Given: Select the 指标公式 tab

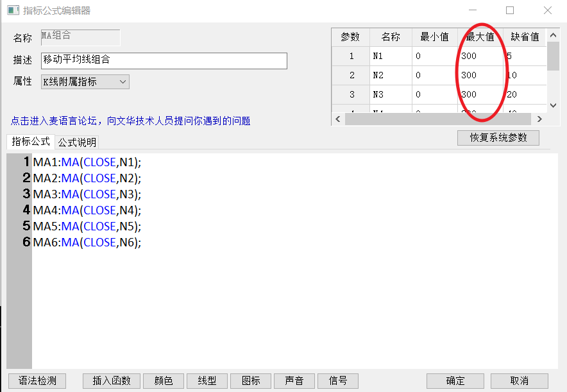Looking at the screenshot, I should coord(30,142).
